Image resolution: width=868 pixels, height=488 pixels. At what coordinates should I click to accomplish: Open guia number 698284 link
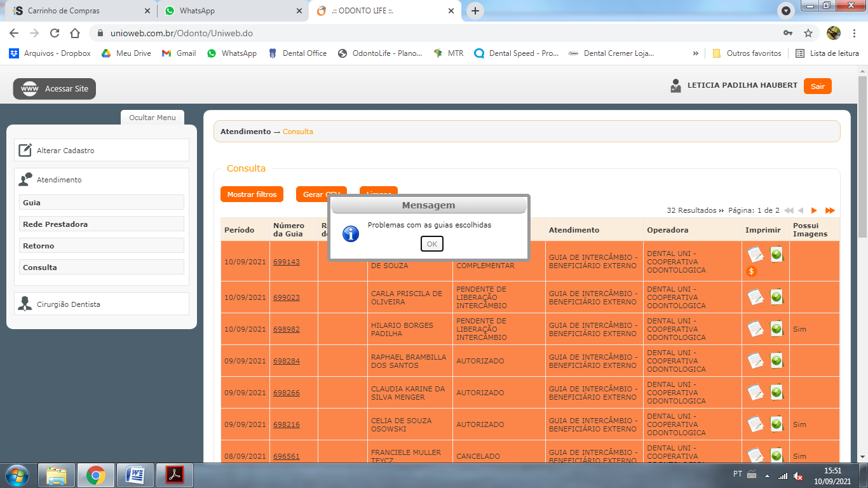point(287,361)
